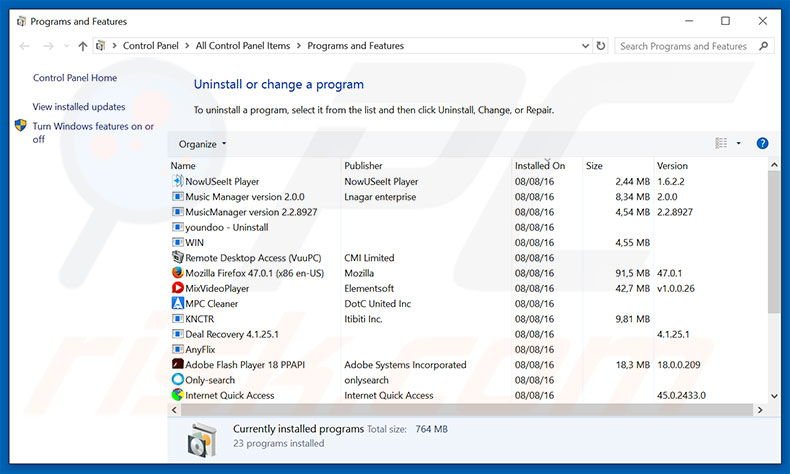Open the address bar history dropdown
Screen dimensions: 790x474
tap(585, 46)
